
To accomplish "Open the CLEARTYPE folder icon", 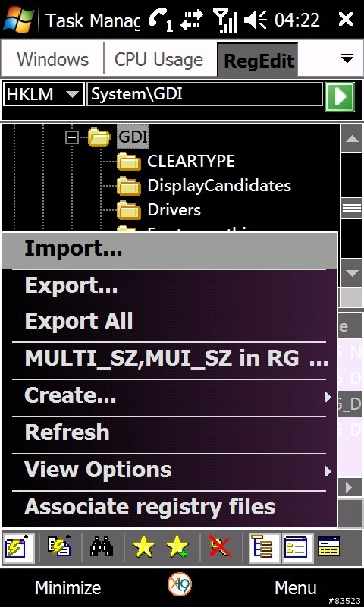I will 128,162.
